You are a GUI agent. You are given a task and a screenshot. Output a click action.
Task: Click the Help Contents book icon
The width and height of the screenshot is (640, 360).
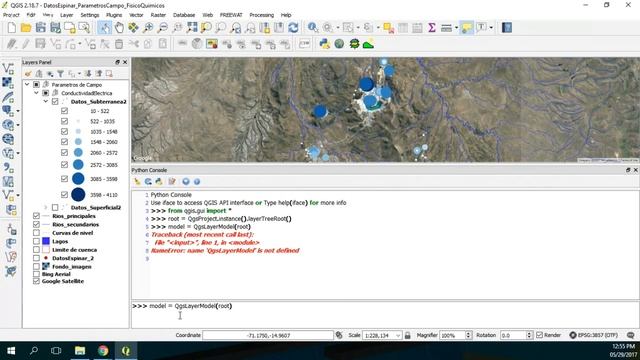[507, 28]
